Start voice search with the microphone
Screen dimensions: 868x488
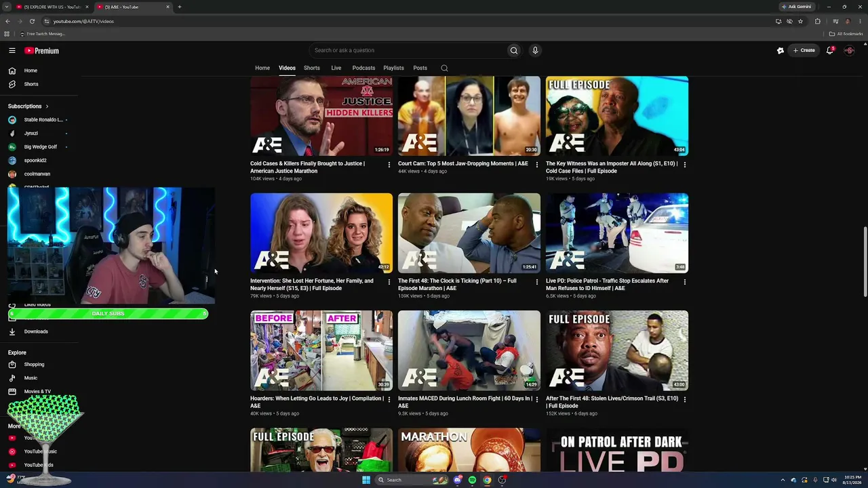click(x=535, y=50)
